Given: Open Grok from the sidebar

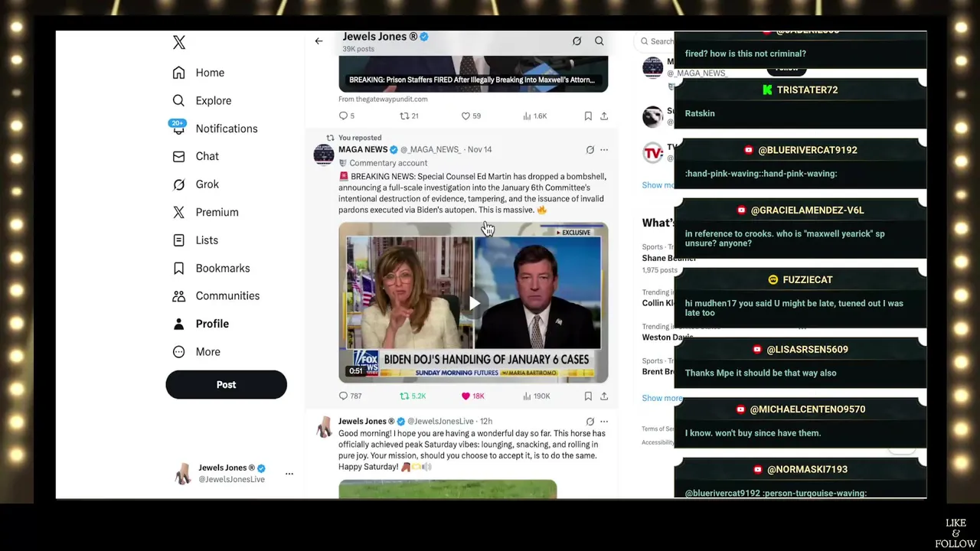Looking at the screenshot, I should pos(196,184).
